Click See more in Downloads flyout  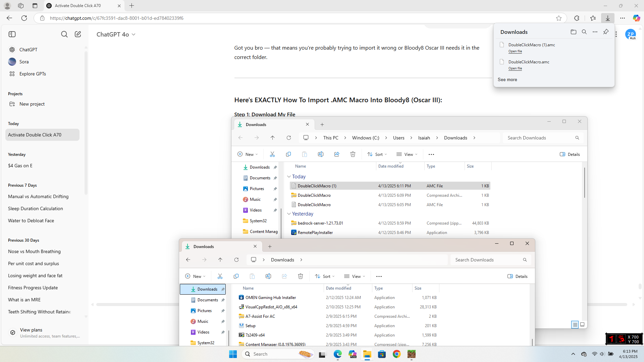(x=507, y=79)
